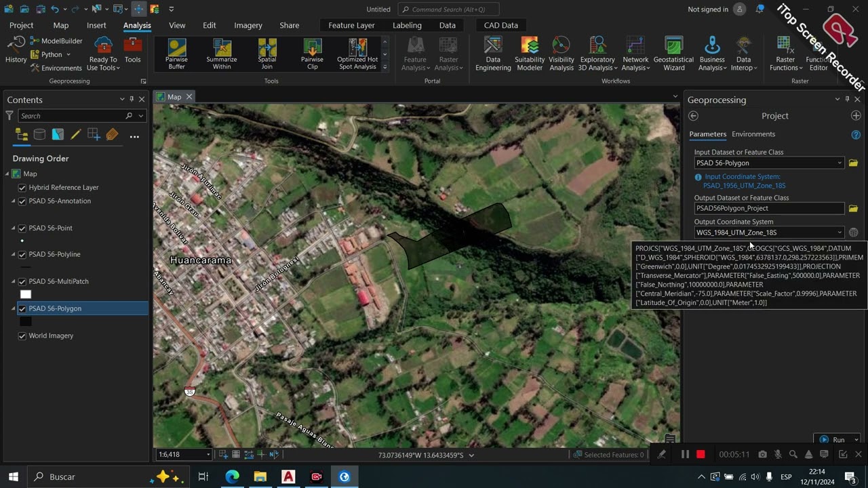Open Network Analysis menu
This screenshot has width=868, height=488.
click(x=635, y=54)
